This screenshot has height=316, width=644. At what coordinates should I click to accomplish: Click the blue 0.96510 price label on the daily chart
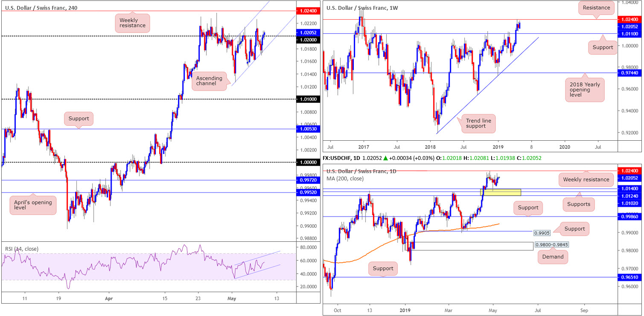pyautogui.click(x=630, y=277)
